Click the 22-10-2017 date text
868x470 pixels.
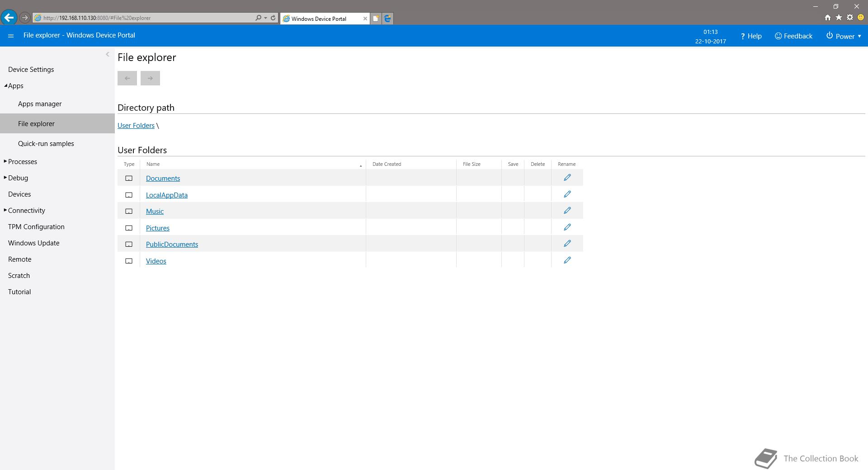point(711,41)
